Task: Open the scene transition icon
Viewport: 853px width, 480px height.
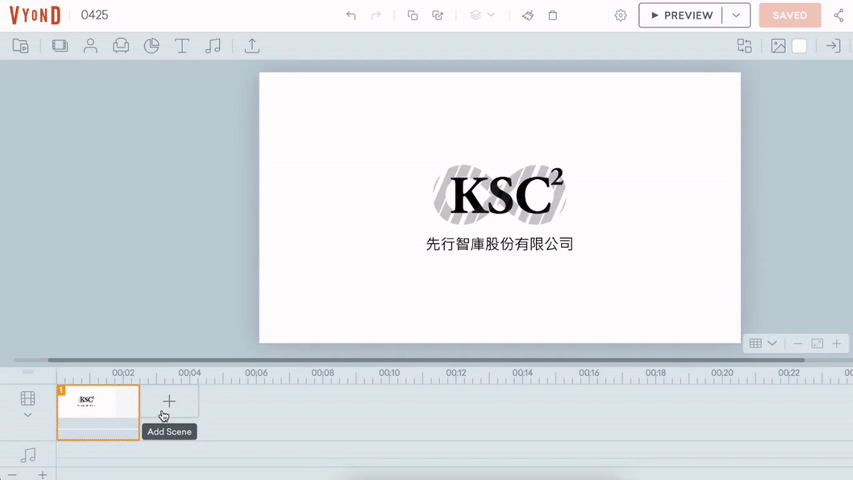Action: pos(833,46)
